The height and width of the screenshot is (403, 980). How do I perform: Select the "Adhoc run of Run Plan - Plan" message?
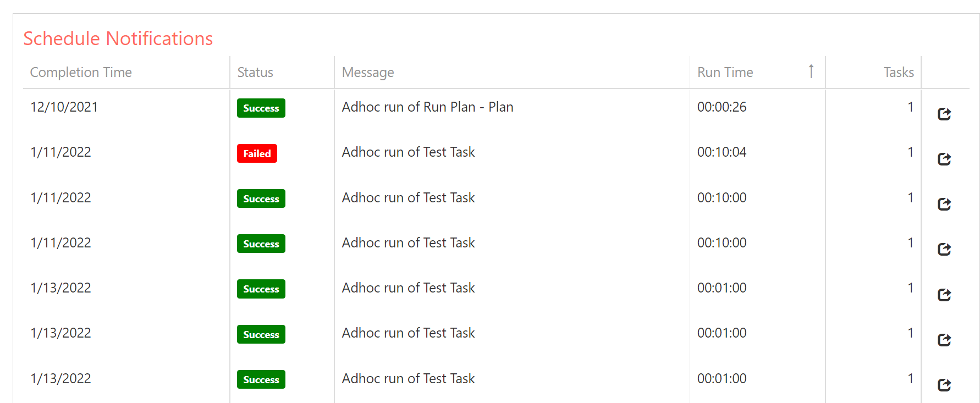[427, 107]
